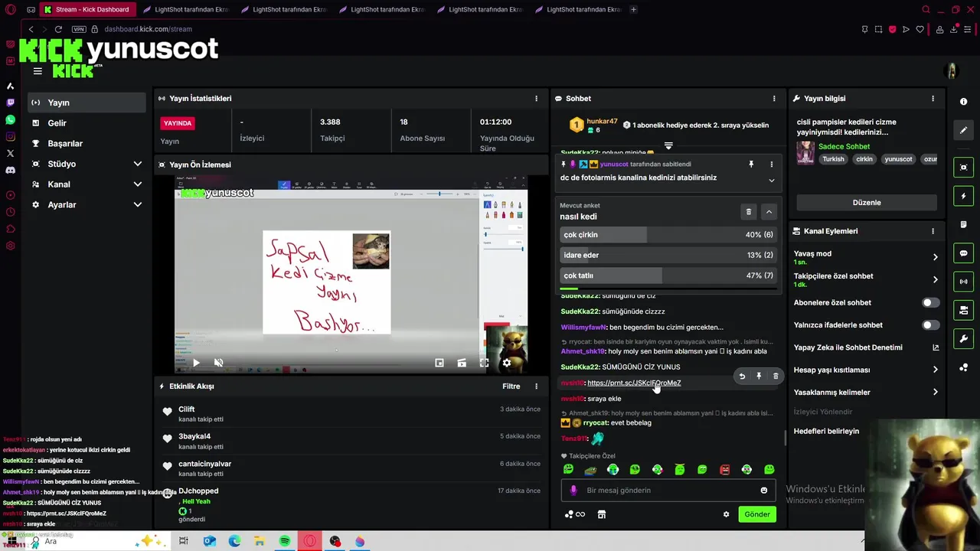Click the chat bubble icon in right toolbar
The height and width of the screenshot is (551, 980).
963,253
